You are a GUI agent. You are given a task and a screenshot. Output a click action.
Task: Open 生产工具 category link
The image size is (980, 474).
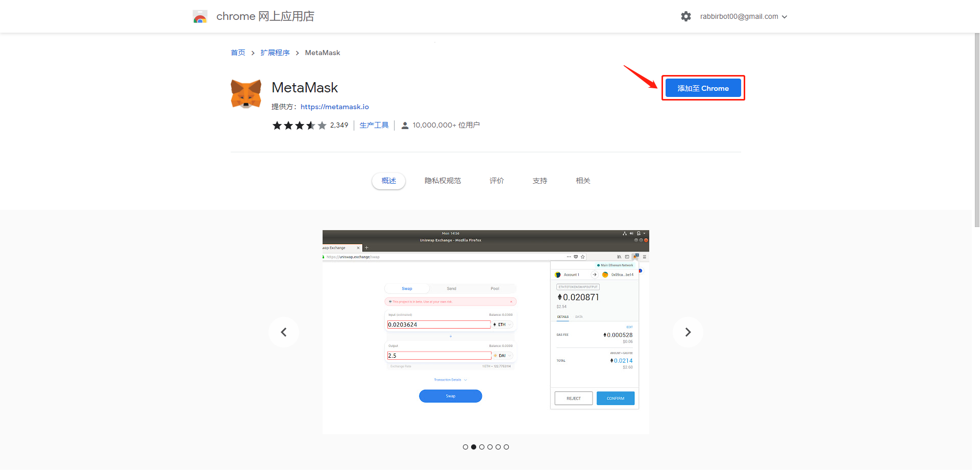click(x=374, y=125)
